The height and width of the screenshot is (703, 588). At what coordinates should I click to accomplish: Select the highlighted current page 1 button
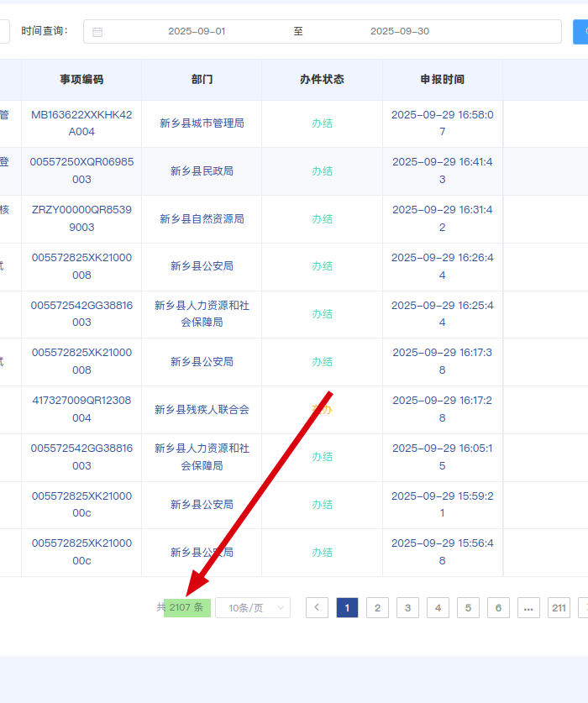(347, 607)
